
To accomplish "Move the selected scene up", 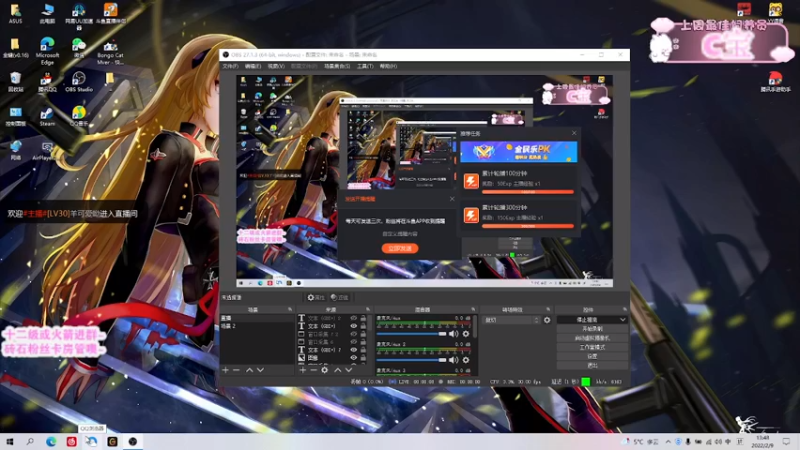I will 249,370.
